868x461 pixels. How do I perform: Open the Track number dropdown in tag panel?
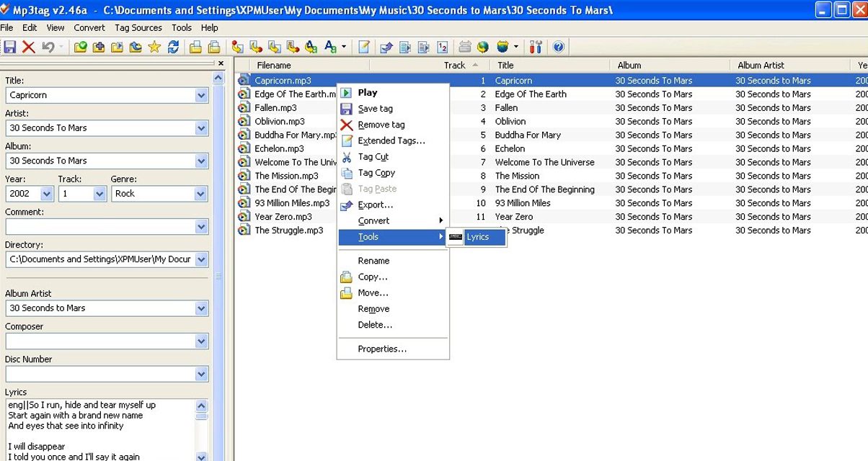pos(99,194)
